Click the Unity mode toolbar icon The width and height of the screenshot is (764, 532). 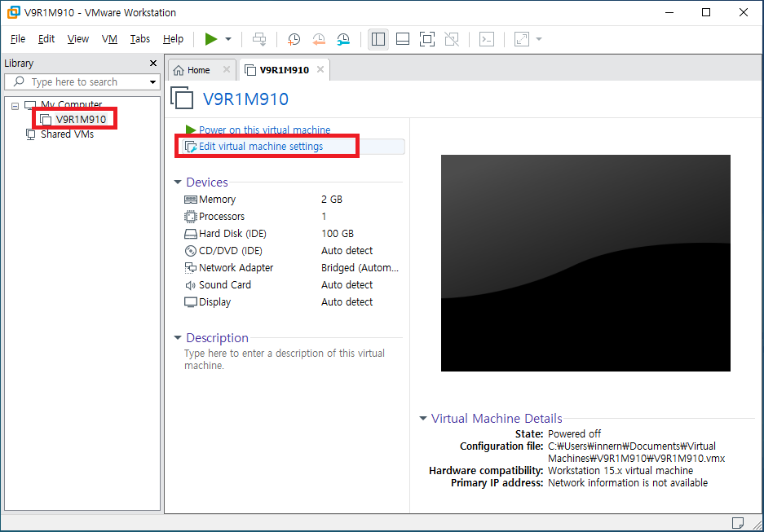coord(452,39)
